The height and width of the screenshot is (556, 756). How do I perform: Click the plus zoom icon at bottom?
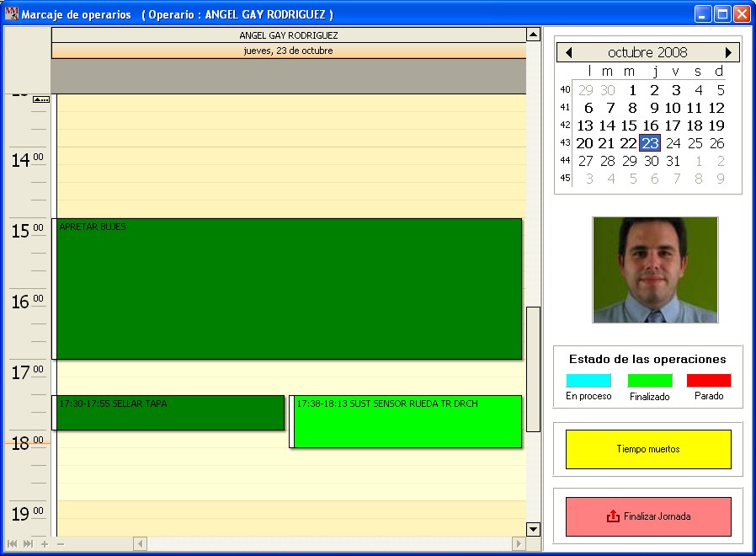[45, 544]
